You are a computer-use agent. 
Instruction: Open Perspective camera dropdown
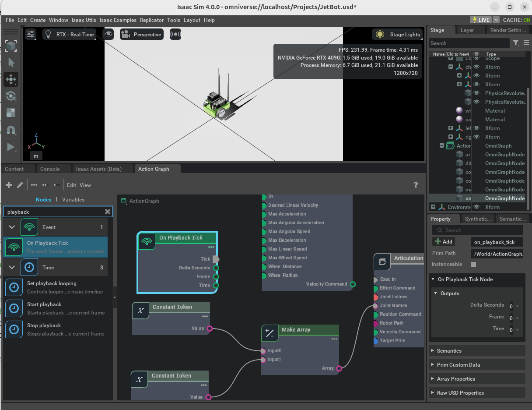(142, 34)
